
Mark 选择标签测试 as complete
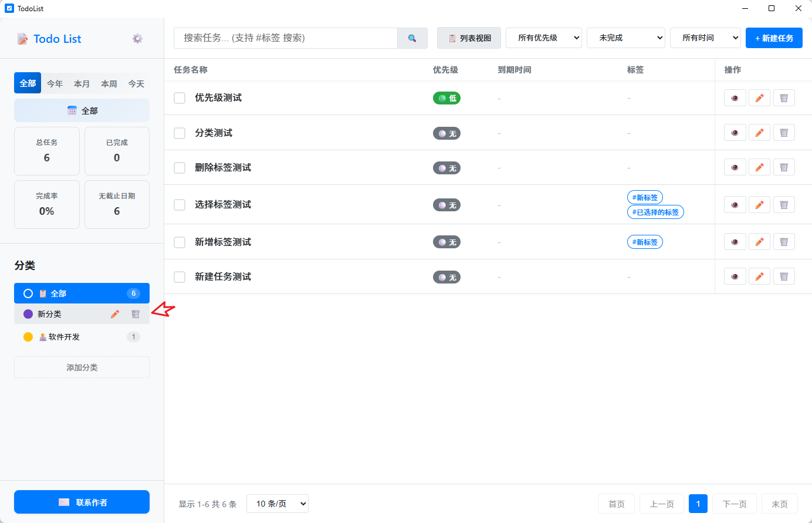point(180,205)
